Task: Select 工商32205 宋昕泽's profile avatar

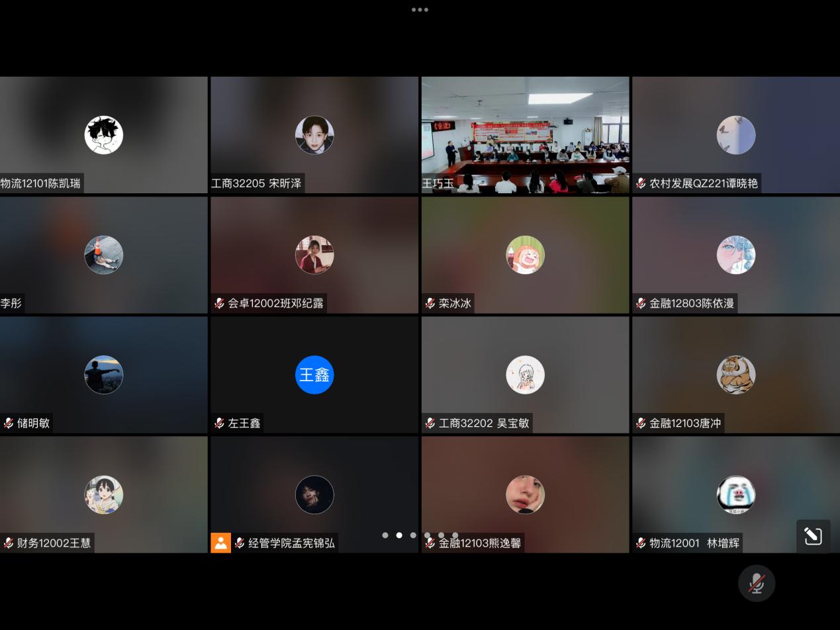Action: (314, 135)
